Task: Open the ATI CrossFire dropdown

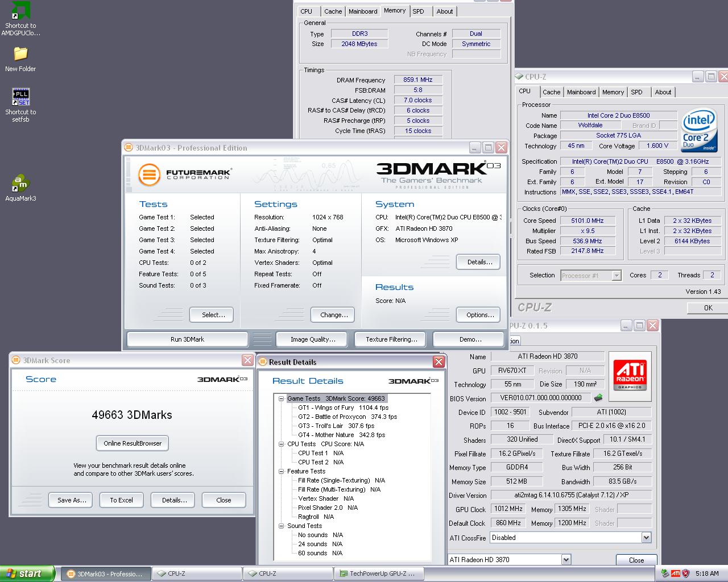Action: pos(646,537)
